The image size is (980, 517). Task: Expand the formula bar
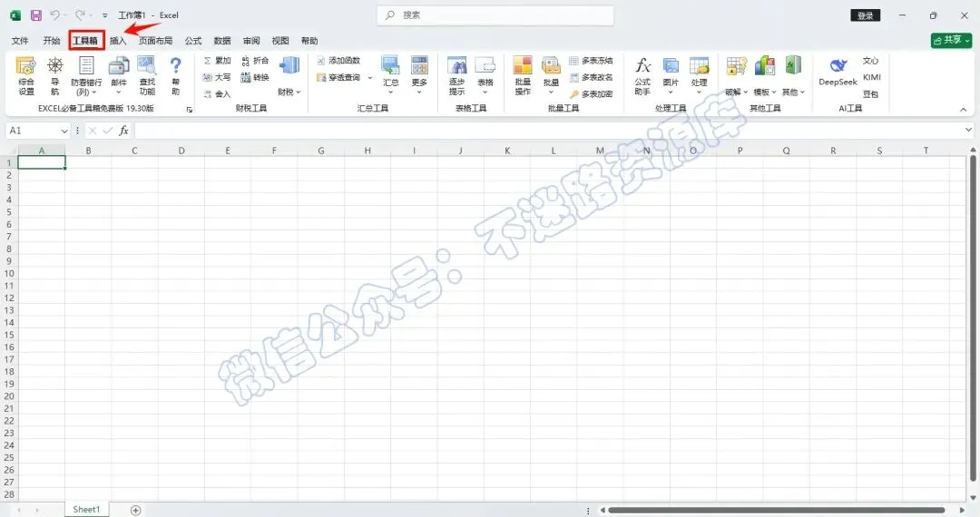tap(968, 130)
